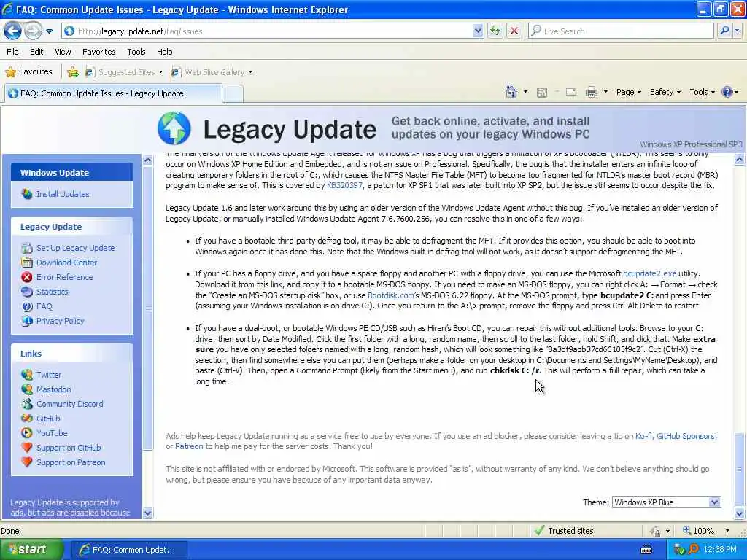Click Add to Favorites Bar icon

(x=73, y=72)
